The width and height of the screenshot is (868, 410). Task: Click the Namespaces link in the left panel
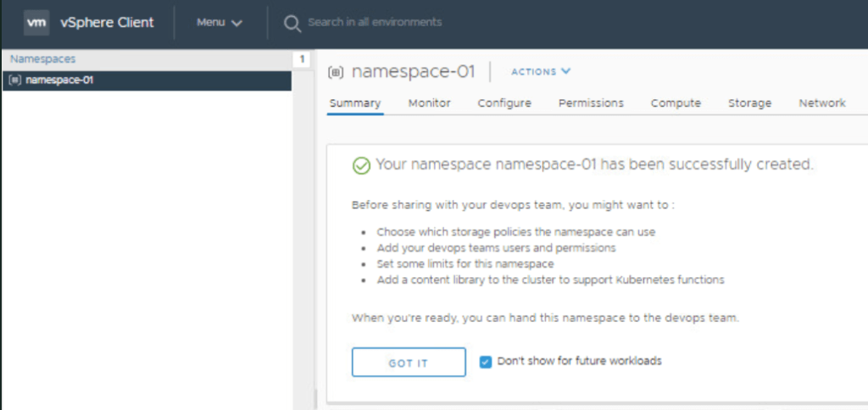click(x=42, y=59)
